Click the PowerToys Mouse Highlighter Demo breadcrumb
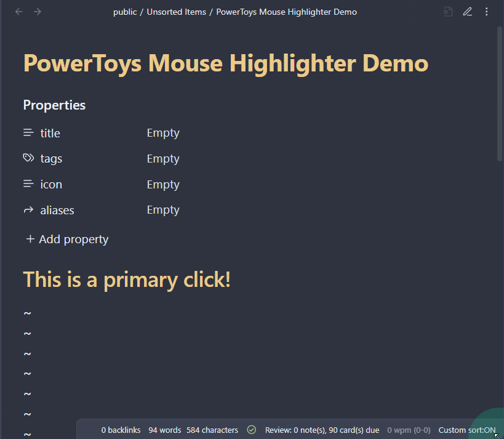 tap(286, 12)
